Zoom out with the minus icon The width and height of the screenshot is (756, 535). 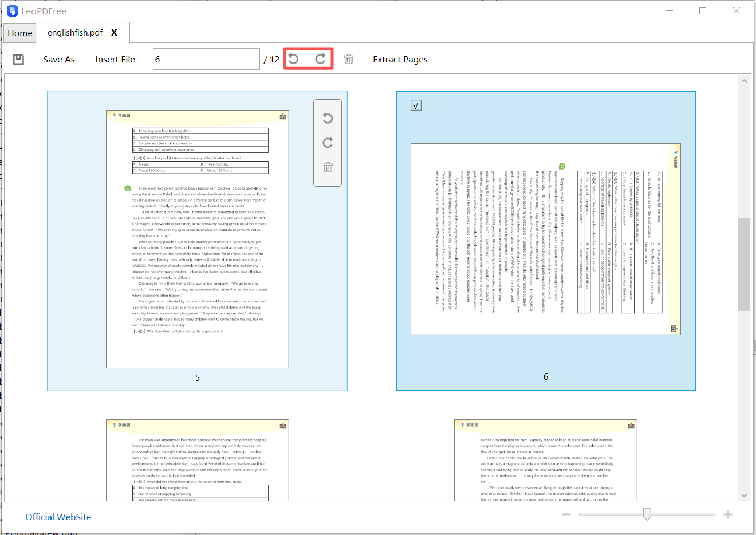pyautogui.click(x=566, y=514)
